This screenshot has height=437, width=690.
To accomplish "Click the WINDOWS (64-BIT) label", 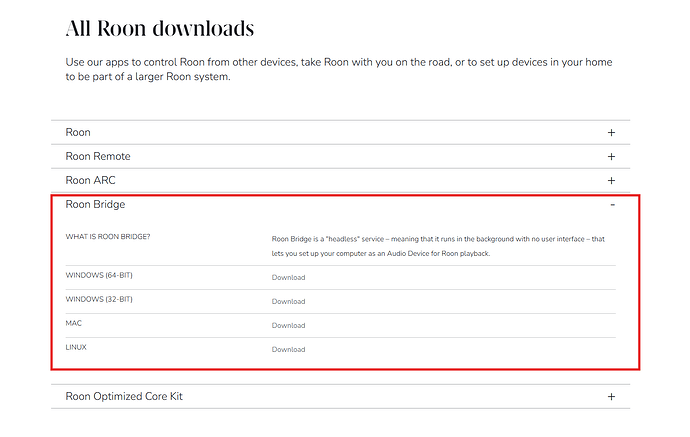I will click(99, 275).
